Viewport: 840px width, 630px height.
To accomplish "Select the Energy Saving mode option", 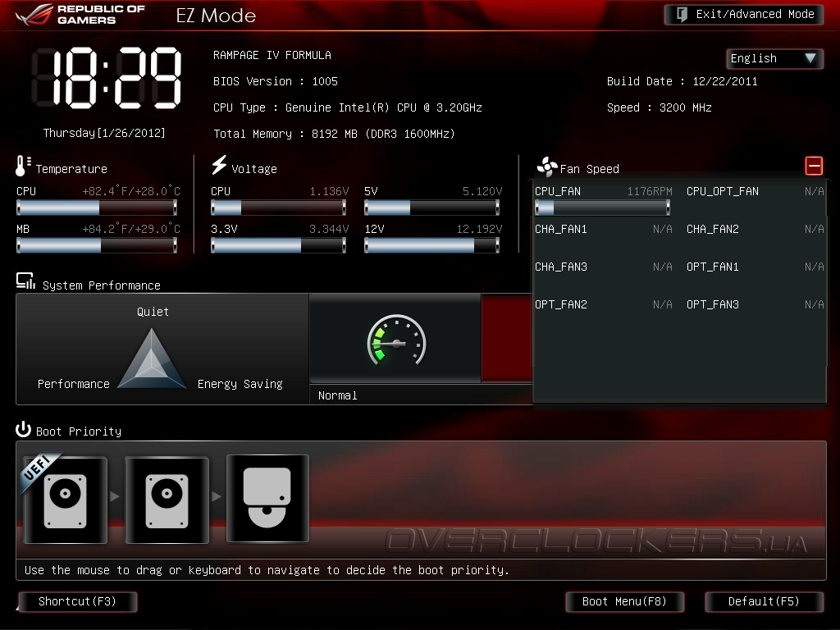I will (240, 384).
